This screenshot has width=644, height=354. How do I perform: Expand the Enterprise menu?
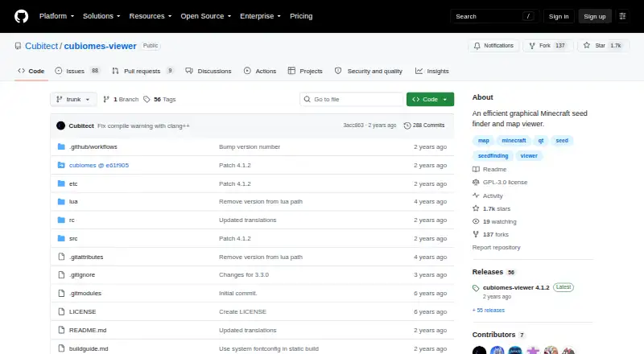[260, 16]
